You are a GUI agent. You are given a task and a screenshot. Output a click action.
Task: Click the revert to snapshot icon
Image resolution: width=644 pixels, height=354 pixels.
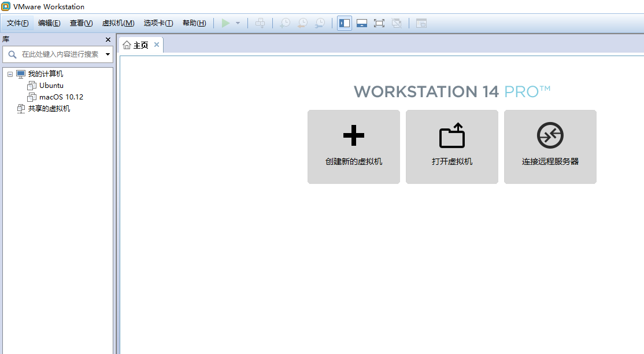tap(302, 23)
